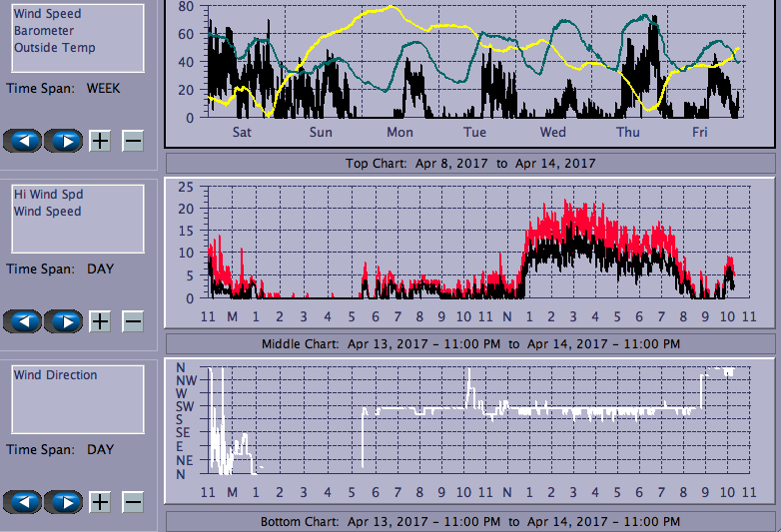Go back in time on the middle chart
781x532 pixels.
coord(23,321)
